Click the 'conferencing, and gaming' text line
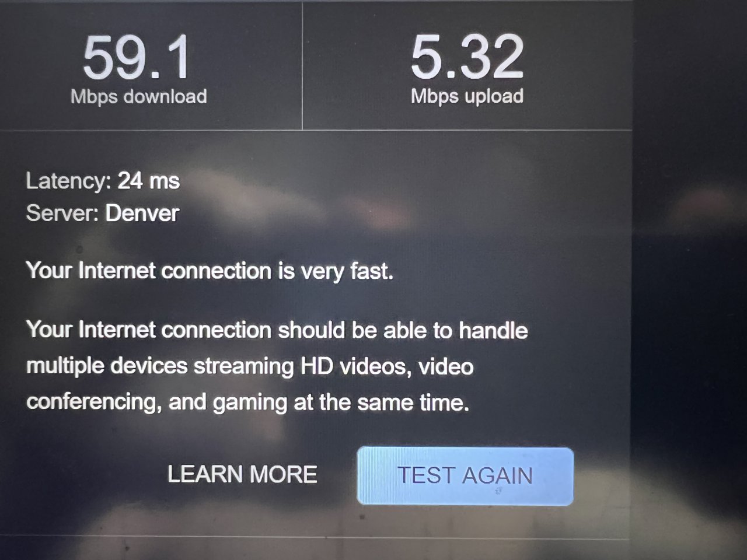 click(x=248, y=402)
